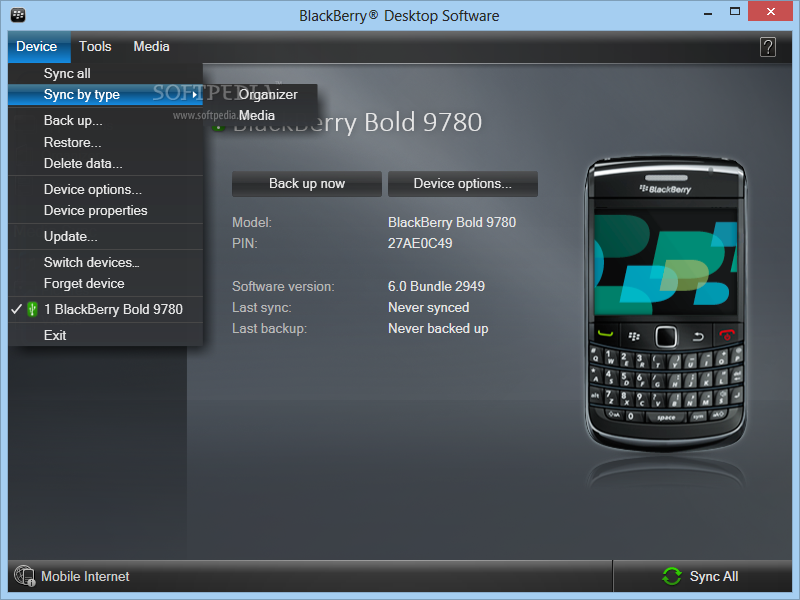The image size is (800, 600).
Task: Open the Media menu in menu bar
Action: [x=151, y=46]
